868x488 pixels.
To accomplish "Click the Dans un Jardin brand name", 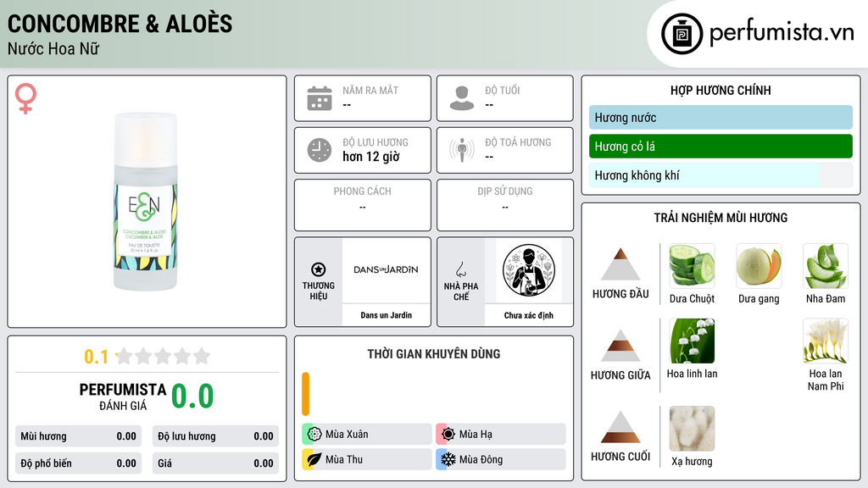I will tap(386, 315).
